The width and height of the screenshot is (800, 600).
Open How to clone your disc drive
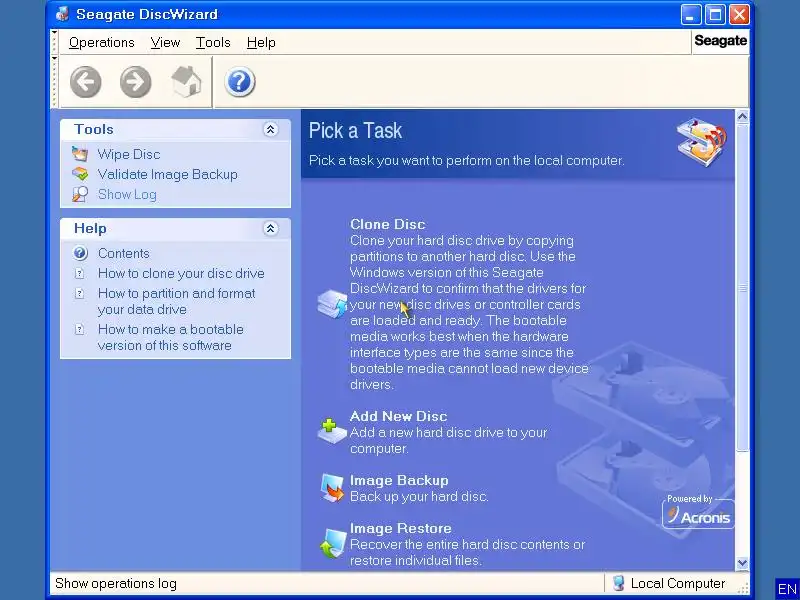[x=181, y=273]
